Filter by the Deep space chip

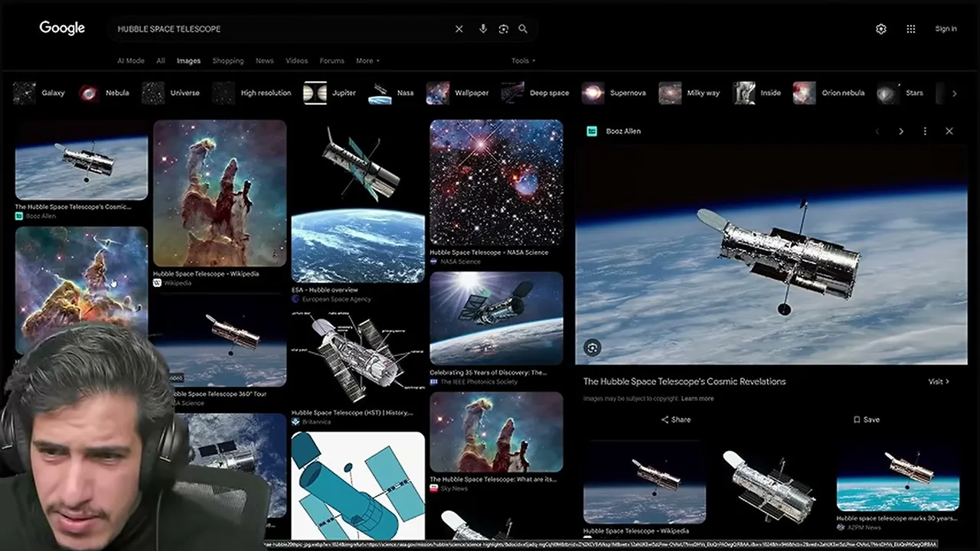(x=535, y=93)
